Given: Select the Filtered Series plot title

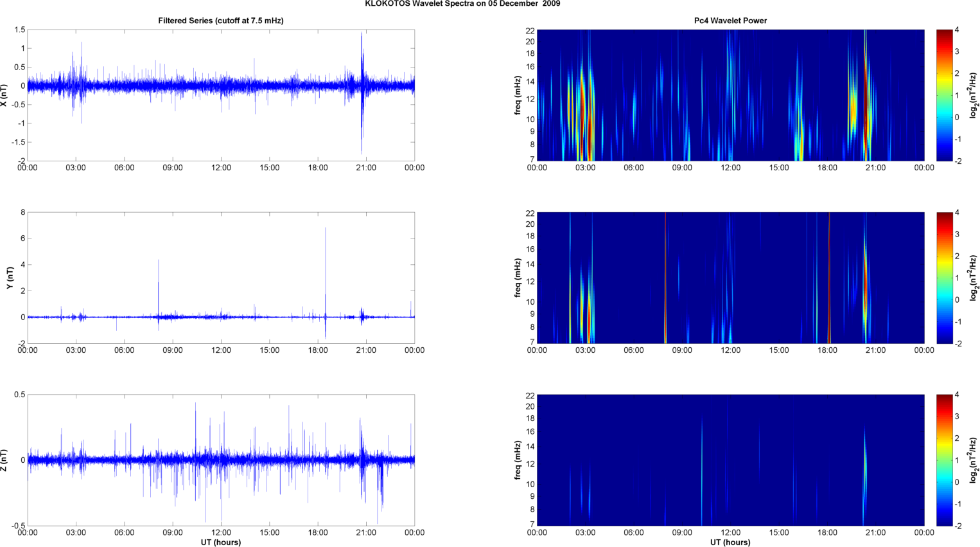Looking at the screenshot, I should click(220, 21).
